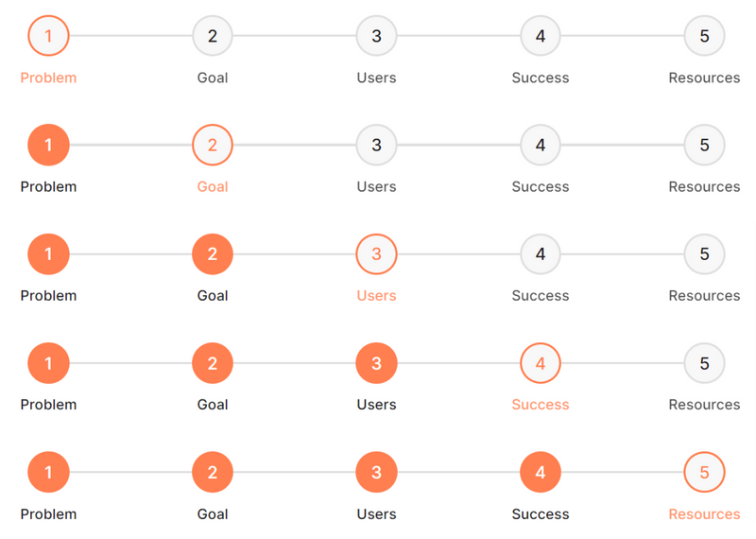Image resolution: width=756 pixels, height=539 pixels.
Task: Select the orange highlighted Success label
Action: point(541,404)
